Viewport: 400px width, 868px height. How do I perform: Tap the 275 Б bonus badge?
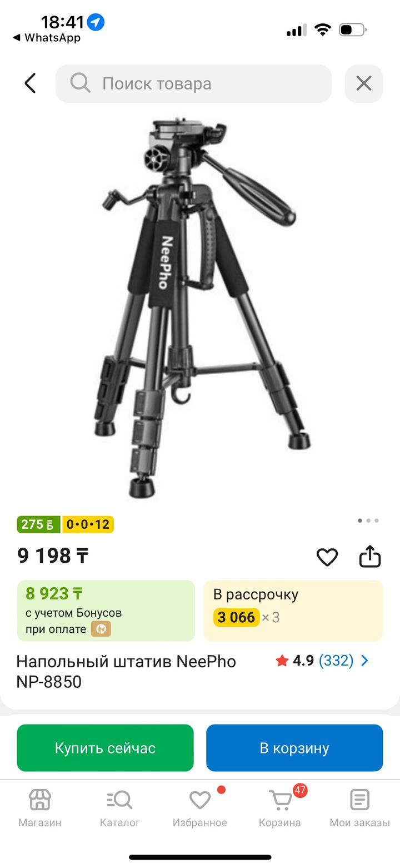point(38,524)
